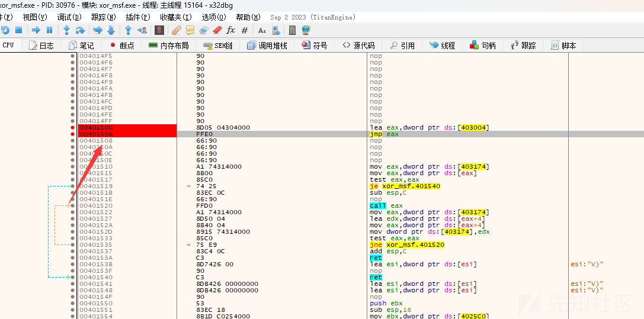
Task: Show the comments list
Action: click(x=190, y=30)
